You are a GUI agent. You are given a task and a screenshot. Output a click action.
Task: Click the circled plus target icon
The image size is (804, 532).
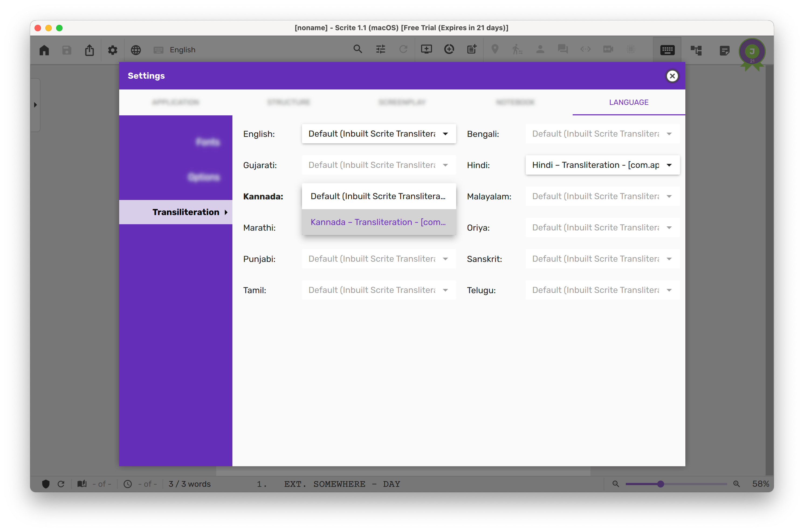pyautogui.click(x=449, y=49)
